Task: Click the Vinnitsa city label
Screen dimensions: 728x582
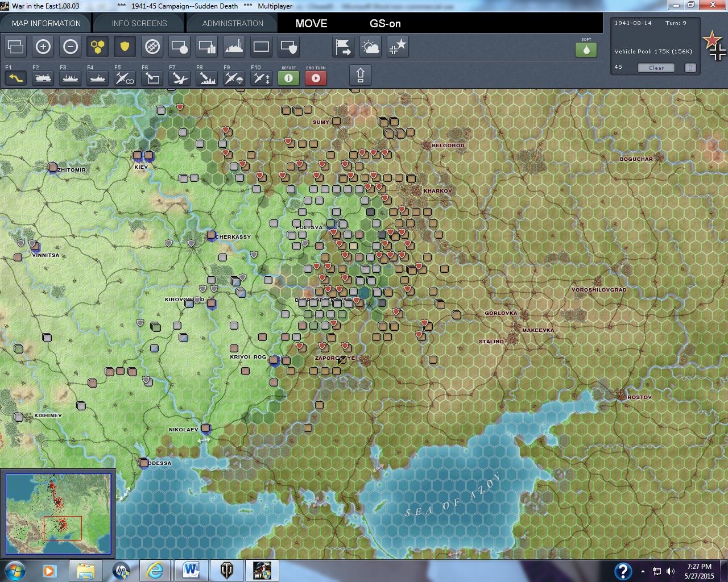Action: tap(45, 255)
